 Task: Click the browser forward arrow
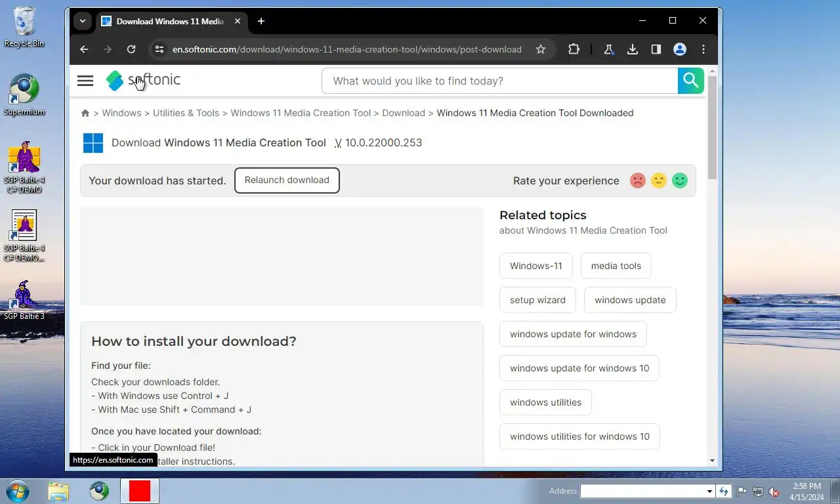click(108, 49)
